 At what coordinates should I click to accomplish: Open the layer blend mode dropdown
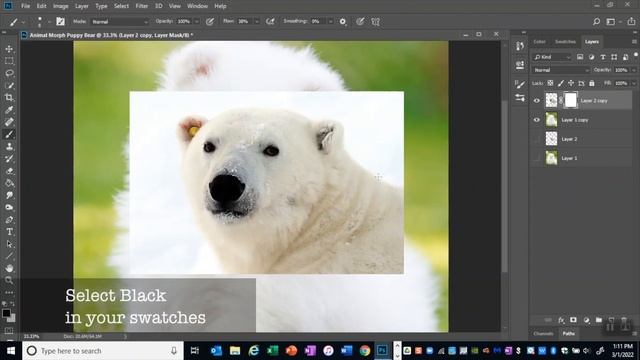pyautogui.click(x=560, y=70)
